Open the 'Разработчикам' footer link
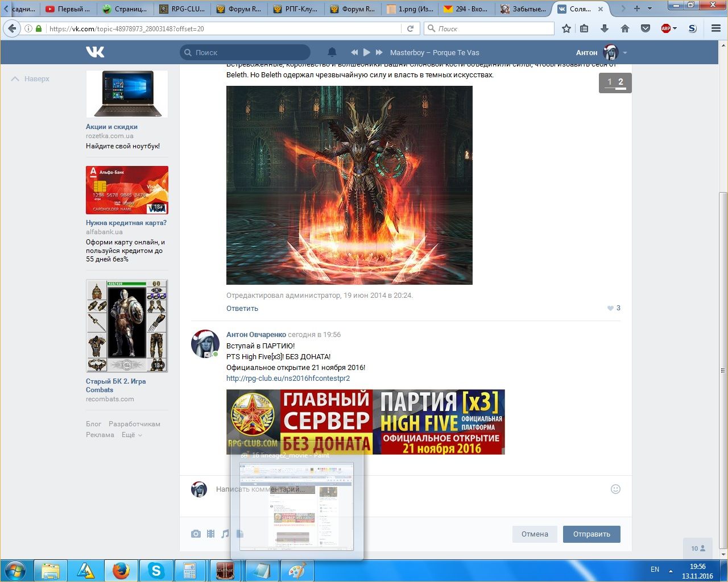The height and width of the screenshot is (582, 728). pos(134,424)
